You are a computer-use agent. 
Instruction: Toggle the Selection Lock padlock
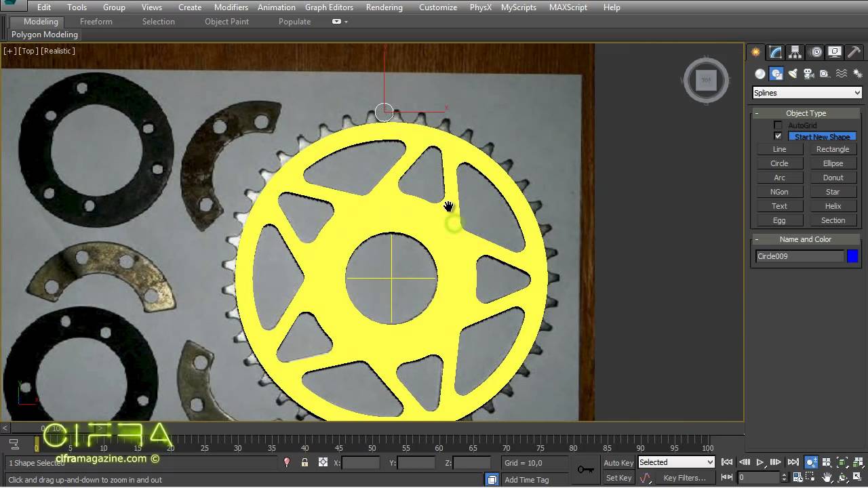[304, 462]
